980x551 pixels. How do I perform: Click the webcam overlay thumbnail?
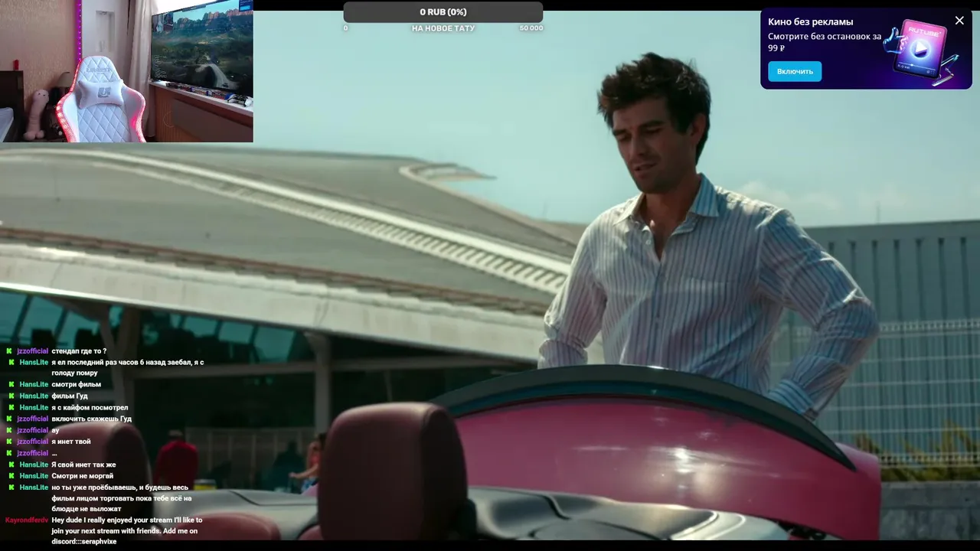(x=126, y=71)
